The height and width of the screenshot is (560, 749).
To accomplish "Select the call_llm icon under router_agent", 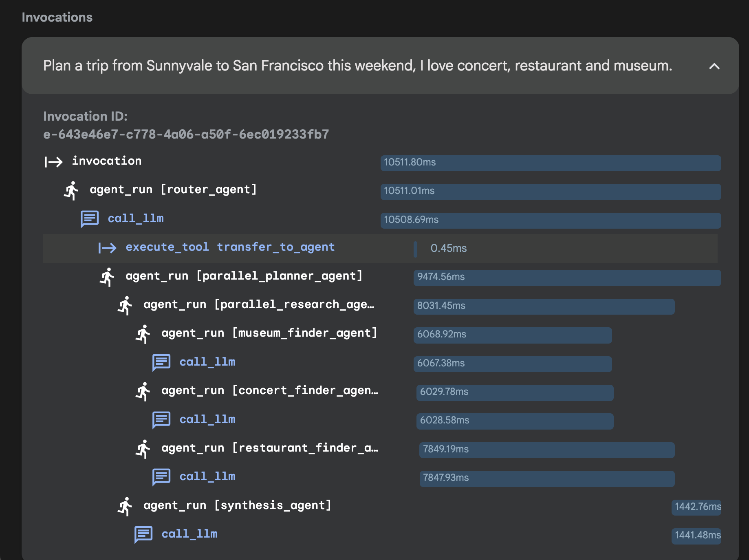I will 89,218.
